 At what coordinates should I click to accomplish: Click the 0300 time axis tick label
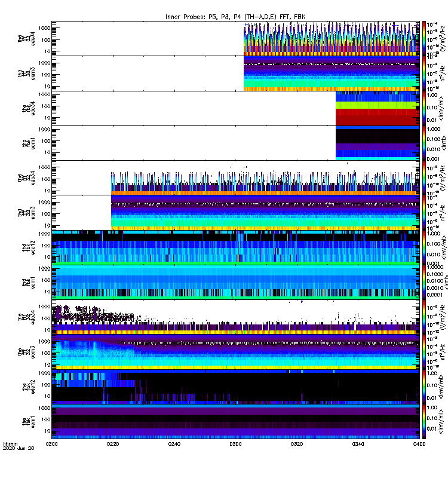point(235,444)
